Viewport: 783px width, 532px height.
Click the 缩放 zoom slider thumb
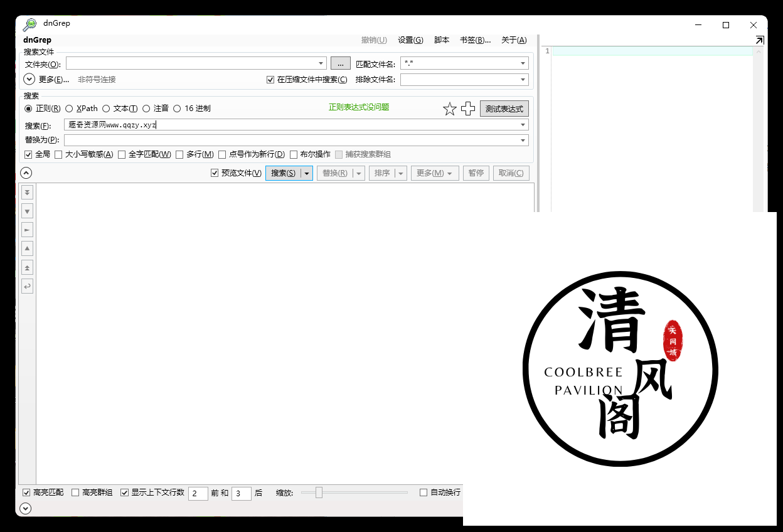[319, 492]
